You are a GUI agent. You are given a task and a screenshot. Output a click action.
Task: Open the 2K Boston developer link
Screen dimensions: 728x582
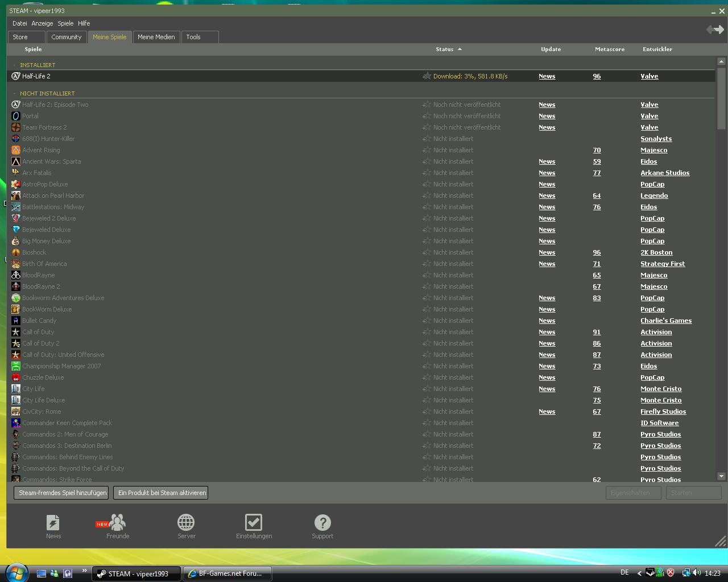pyautogui.click(x=656, y=252)
